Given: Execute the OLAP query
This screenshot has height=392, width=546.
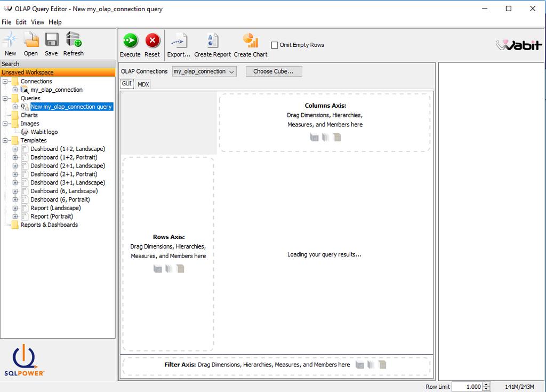Looking at the screenshot, I should (x=131, y=41).
